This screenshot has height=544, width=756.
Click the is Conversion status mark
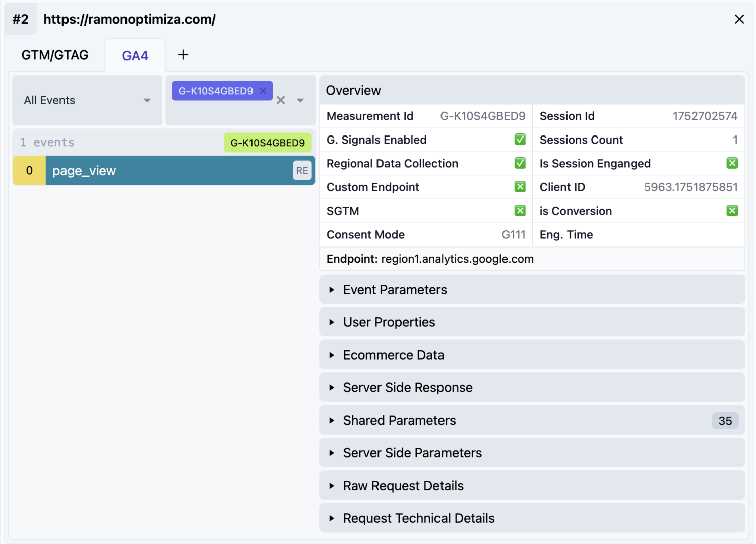(x=732, y=211)
